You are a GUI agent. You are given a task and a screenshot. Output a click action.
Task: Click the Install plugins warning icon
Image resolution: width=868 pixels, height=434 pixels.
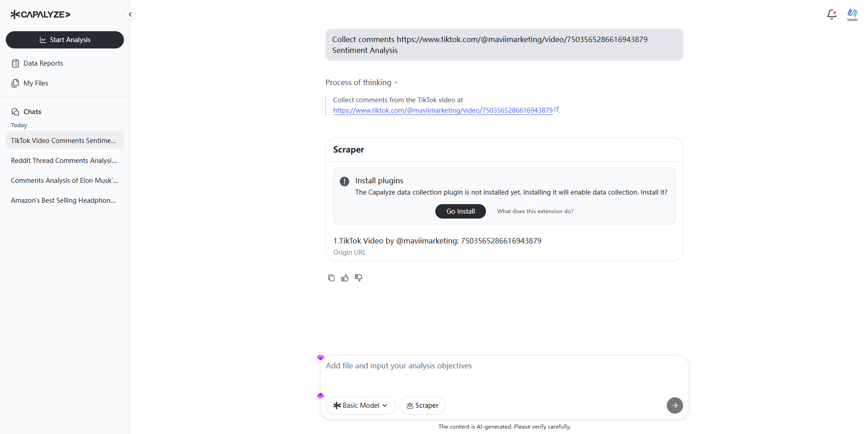click(x=344, y=181)
